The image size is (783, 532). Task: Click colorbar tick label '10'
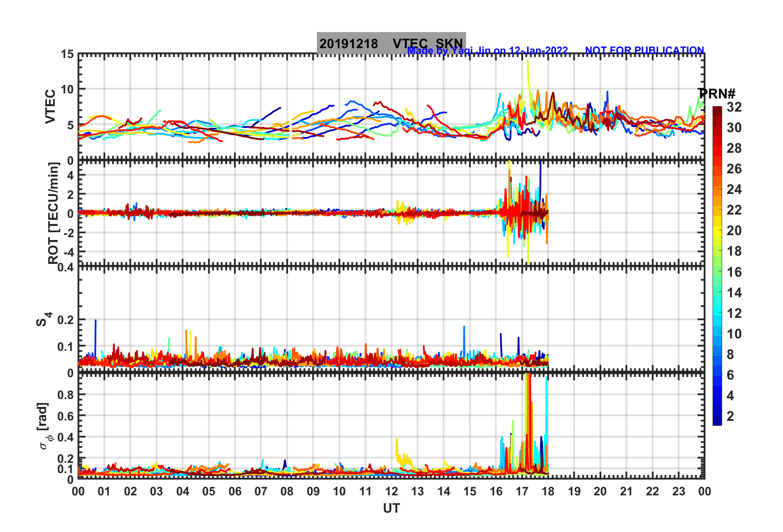[x=734, y=334]
